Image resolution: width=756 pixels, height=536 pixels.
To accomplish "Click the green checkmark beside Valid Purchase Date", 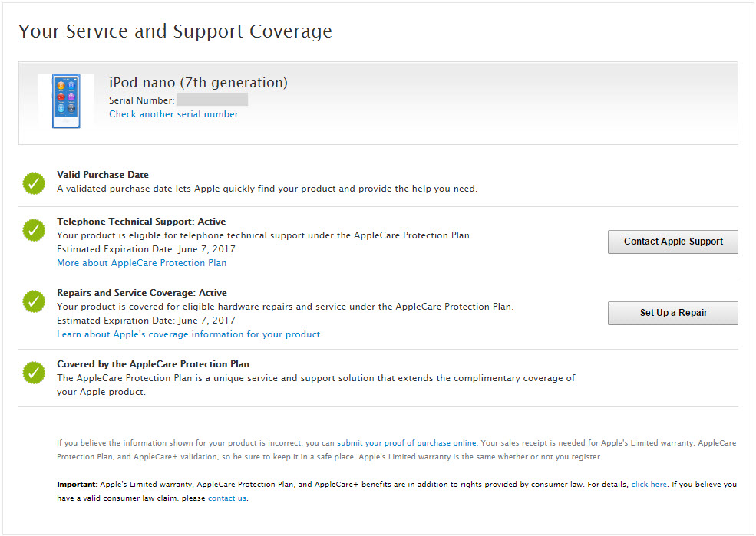I will (x=33, y=183).
